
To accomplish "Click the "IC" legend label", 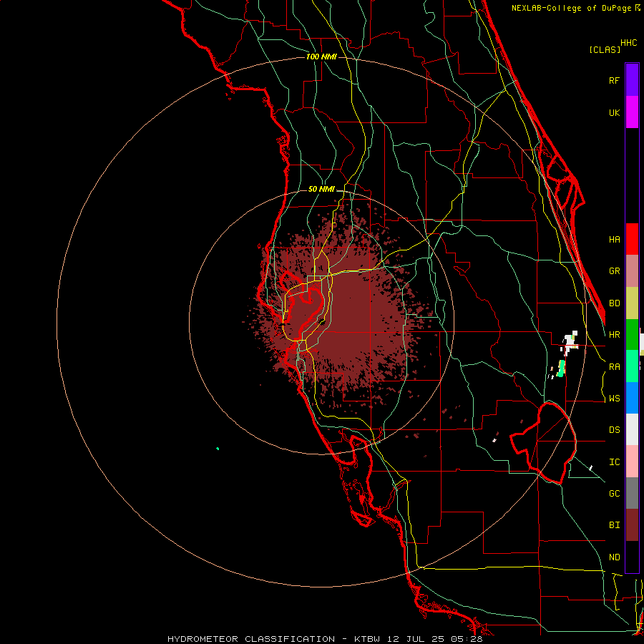I will (614, 462).
